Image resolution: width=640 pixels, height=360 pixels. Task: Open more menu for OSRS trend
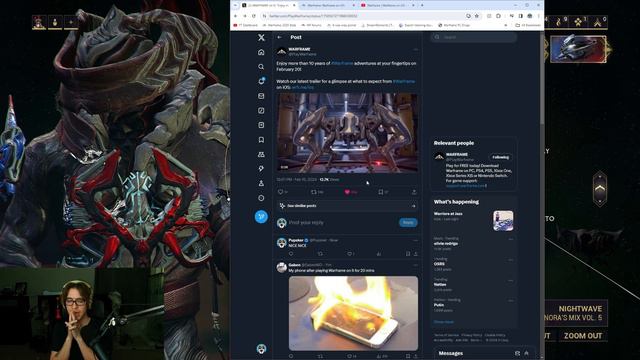pos(511,260)
